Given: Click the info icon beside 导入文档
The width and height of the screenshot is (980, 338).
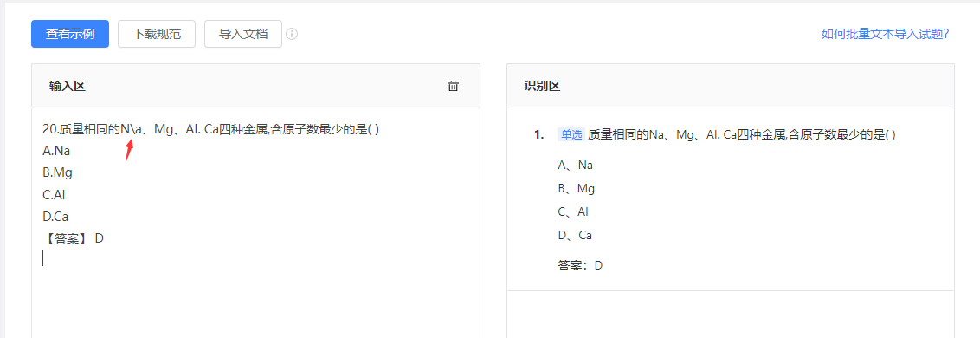Looking at the screenshot, I should coord(292,34).
